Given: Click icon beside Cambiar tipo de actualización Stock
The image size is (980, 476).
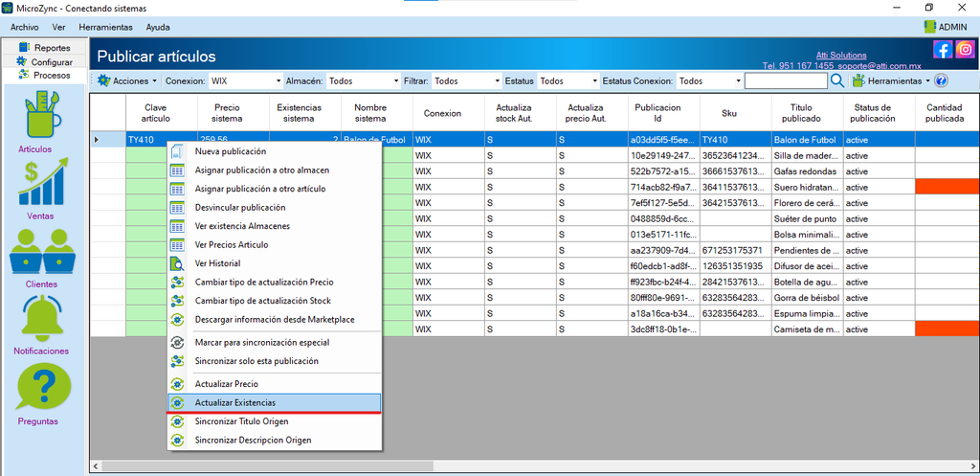Looking at the screenshot, I should (177, 301).
